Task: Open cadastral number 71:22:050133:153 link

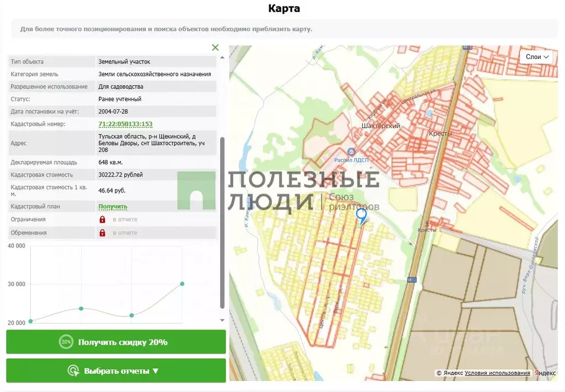Action: 125,124
